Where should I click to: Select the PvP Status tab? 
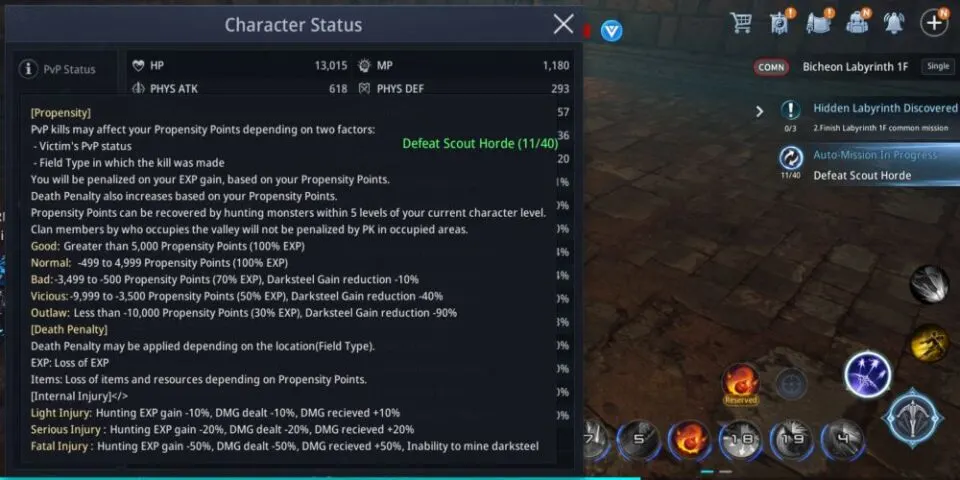pos(59,69)
